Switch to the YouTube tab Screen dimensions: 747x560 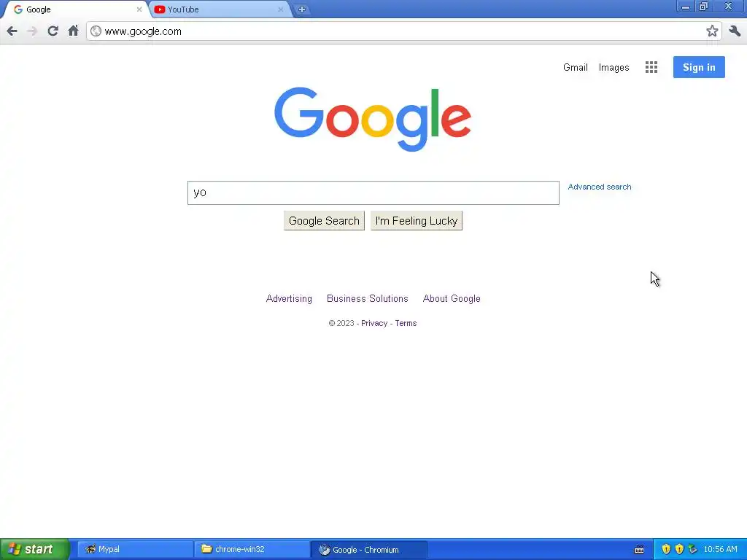[x=219, y=9]
